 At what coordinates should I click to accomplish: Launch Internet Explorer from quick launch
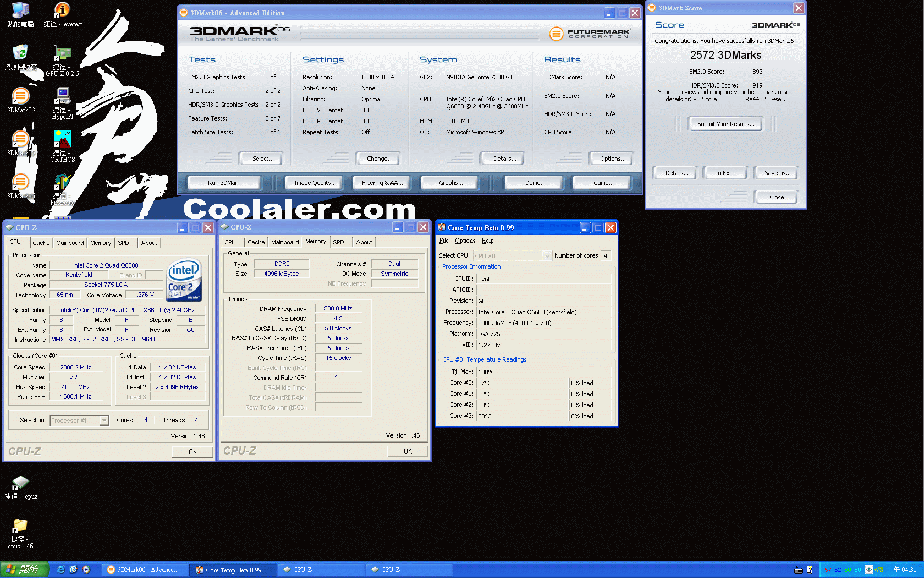(x=61, y=570)
